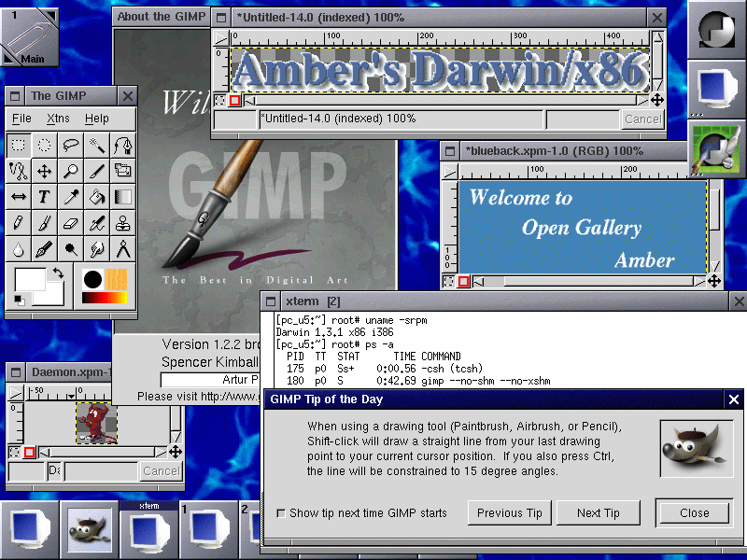747x560 pixels.
Task: Choose the Clone stamp tool
Action: click(x=123, y=223)
